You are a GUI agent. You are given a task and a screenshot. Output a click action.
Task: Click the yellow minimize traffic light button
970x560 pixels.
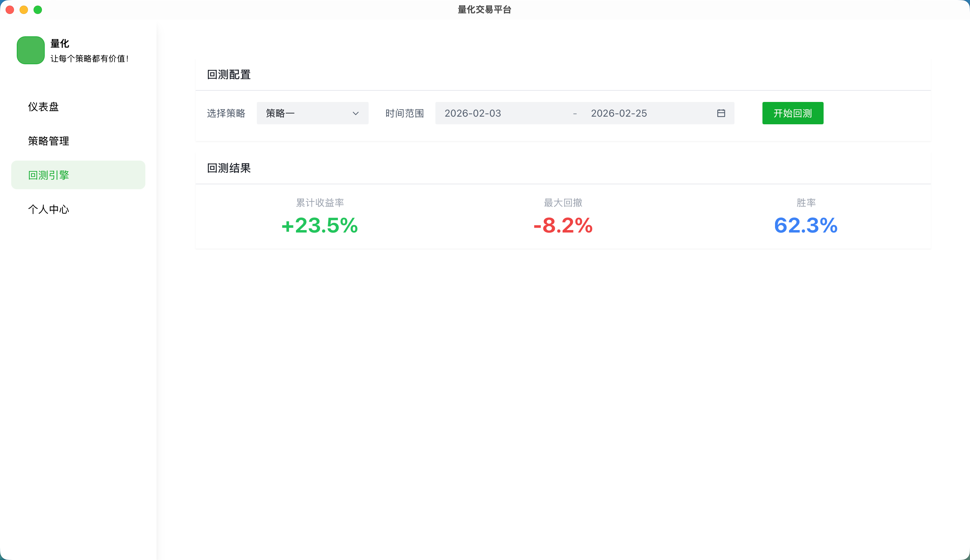coord(24,10)
